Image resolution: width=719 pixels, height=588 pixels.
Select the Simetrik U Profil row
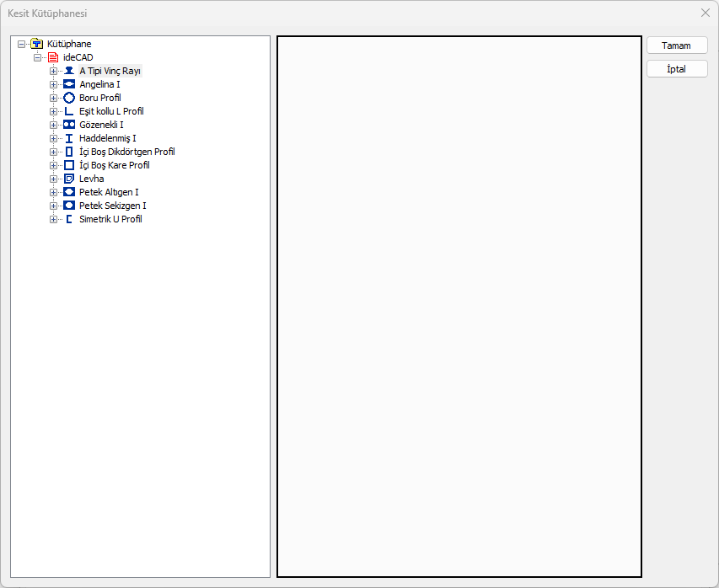pos(110,219)
